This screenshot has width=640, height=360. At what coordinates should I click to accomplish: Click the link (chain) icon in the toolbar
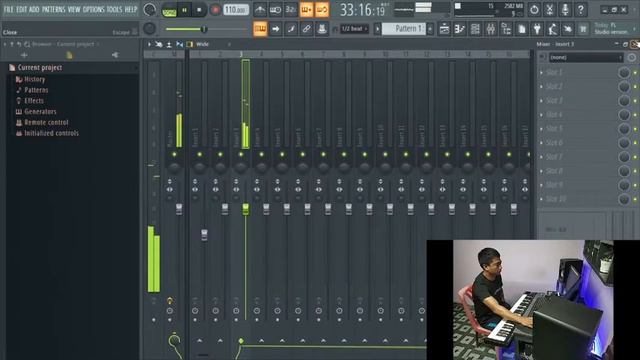click(306, 29)
